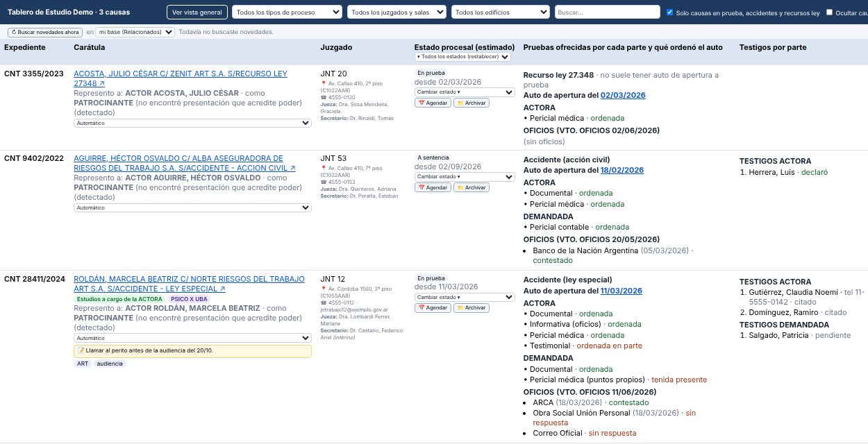Open the auto de apertura link dated 18/02/2026
Screen dimensions: 868x444
(622, 170)
